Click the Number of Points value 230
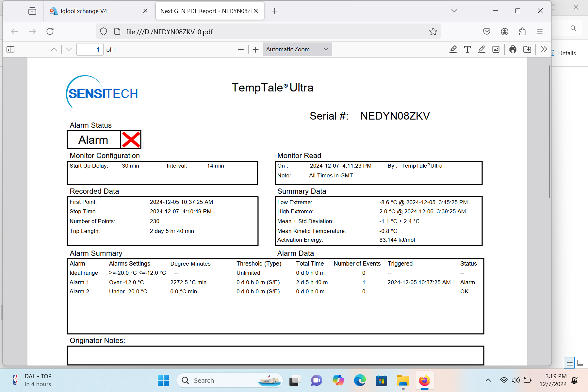 pos(155,221)
